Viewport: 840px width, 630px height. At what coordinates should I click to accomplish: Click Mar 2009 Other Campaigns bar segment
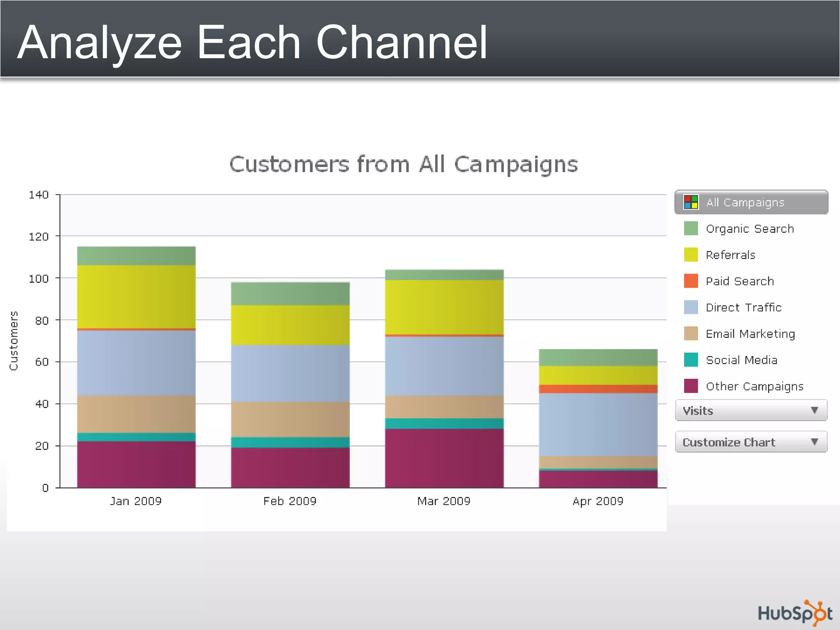point(444,458)
